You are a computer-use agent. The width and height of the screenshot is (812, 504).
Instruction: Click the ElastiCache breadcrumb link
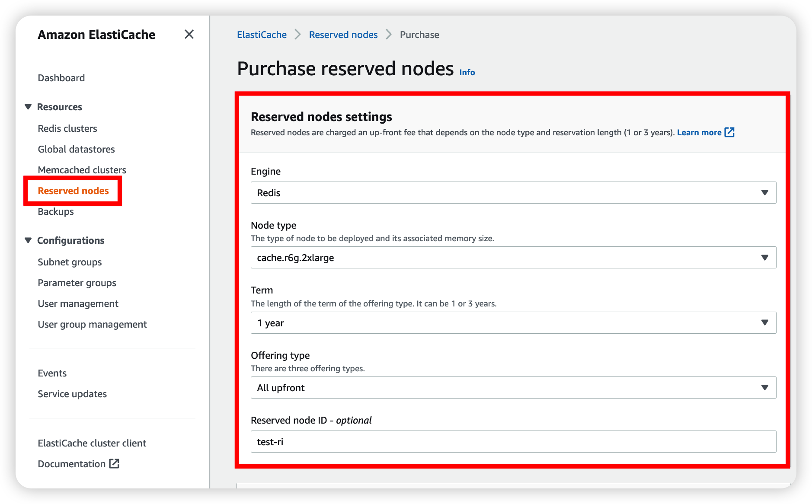coord(262,35)
